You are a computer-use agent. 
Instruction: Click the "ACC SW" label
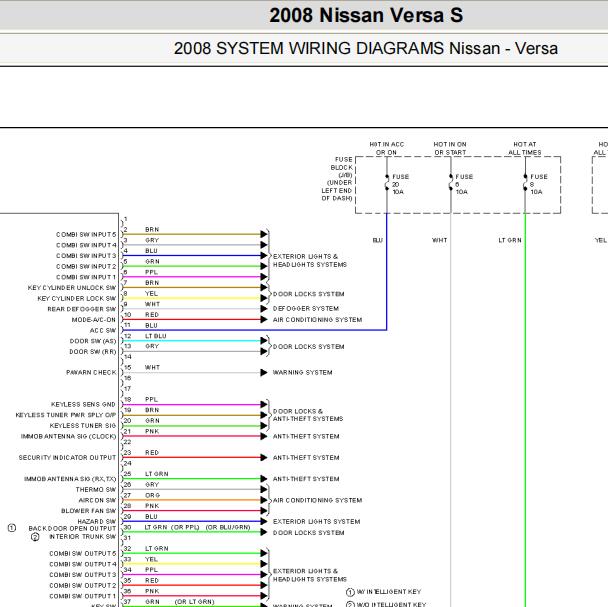coord(103,330)
